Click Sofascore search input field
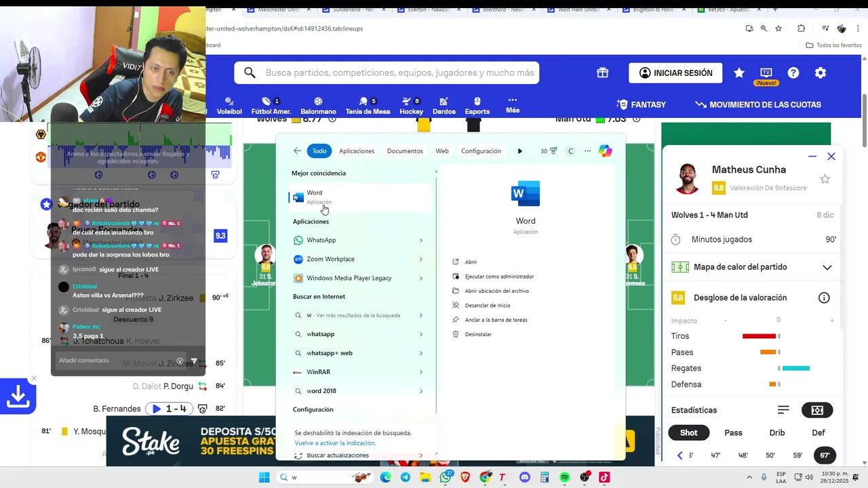This screenshot has height=488, width=868. [387, 73]
